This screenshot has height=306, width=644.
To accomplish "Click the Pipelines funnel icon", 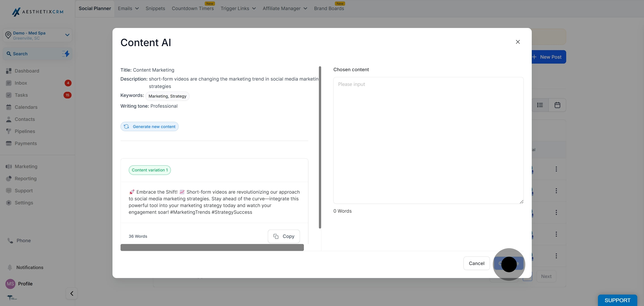I will (9, 131).
